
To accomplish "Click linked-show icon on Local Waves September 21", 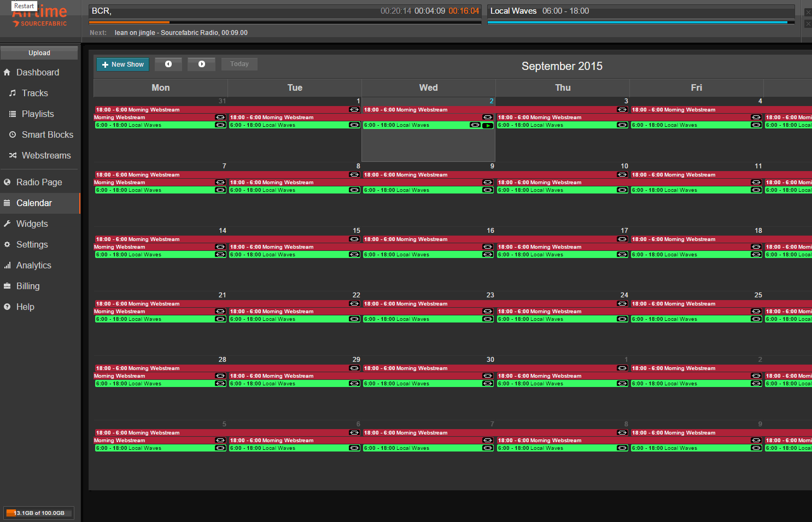I will click(x=220, y=319).
